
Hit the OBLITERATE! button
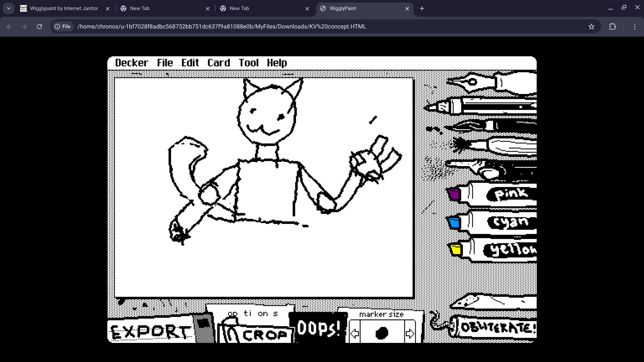point(496,327)
